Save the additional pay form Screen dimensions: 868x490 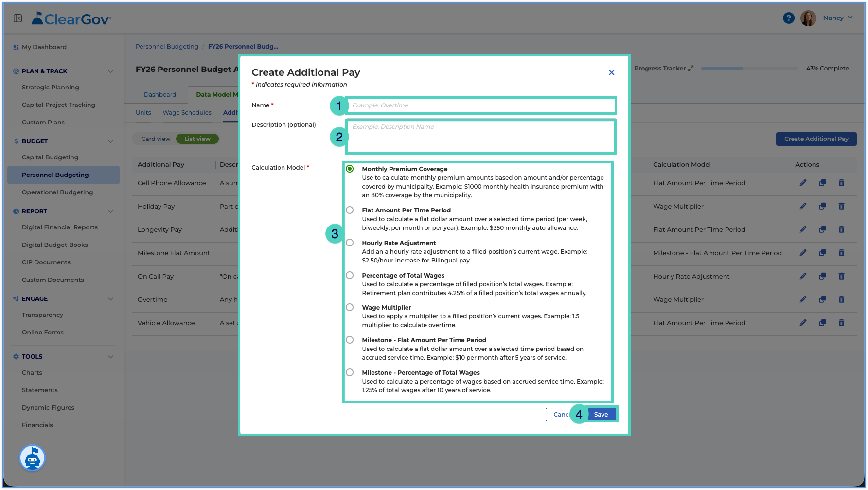[601, 415]
